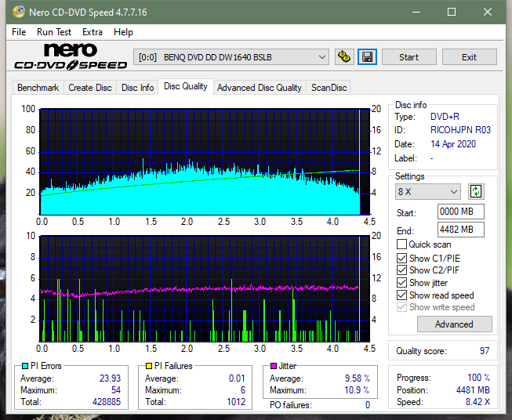Click the save floppy disk icon
Viewport: 512px width, 420px height.
point(368,57)
